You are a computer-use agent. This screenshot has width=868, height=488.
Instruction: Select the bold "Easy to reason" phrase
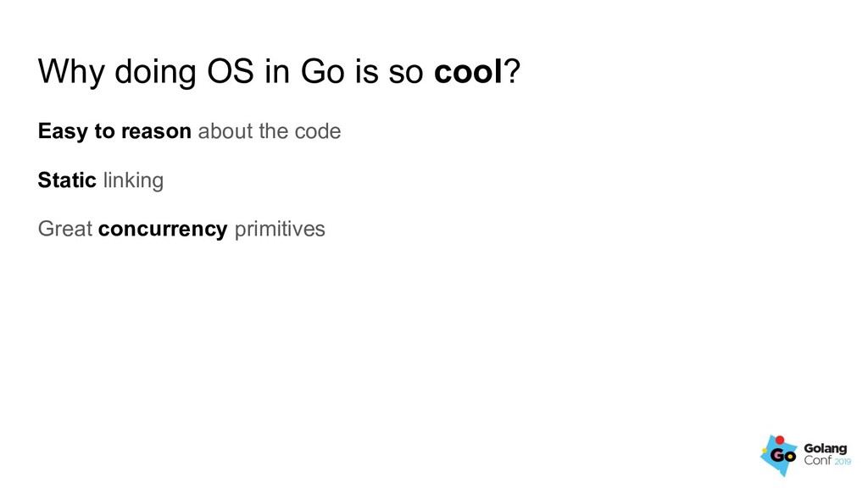[x=114, y=131]
